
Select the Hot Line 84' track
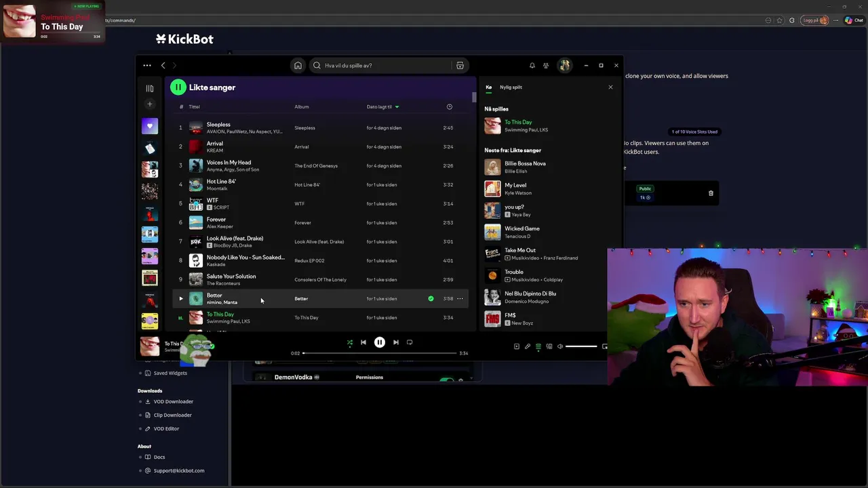click(321, 184)
